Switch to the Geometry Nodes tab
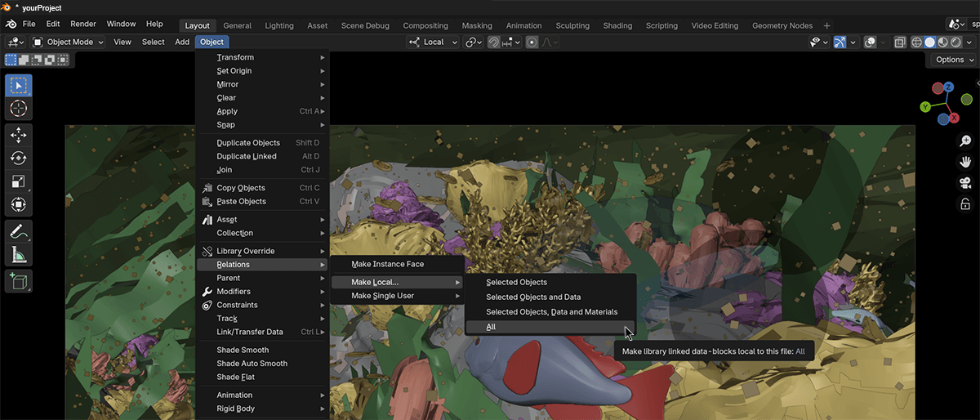 (782, 25)
